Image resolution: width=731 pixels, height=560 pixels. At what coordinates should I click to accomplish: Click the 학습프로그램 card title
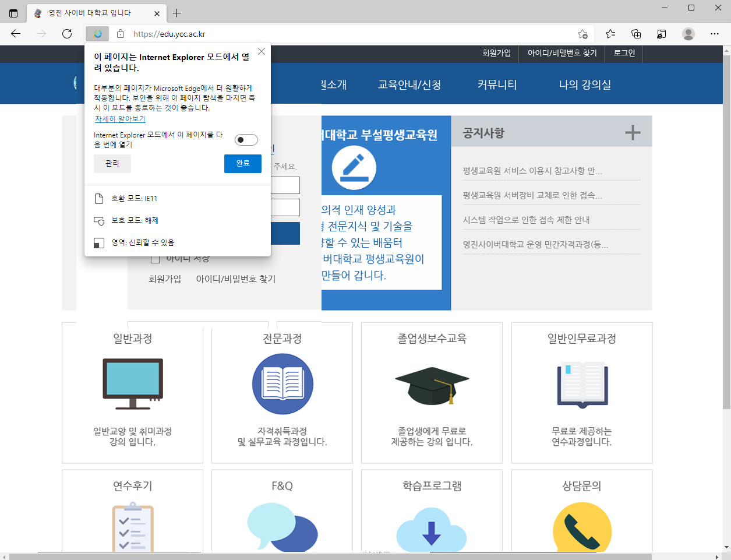click(432, 486)
